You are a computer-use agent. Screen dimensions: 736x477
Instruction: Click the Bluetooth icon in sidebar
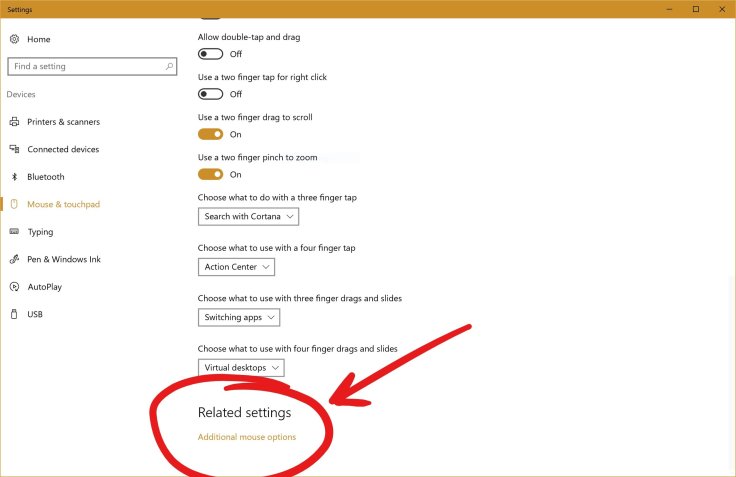click(14, 177)
